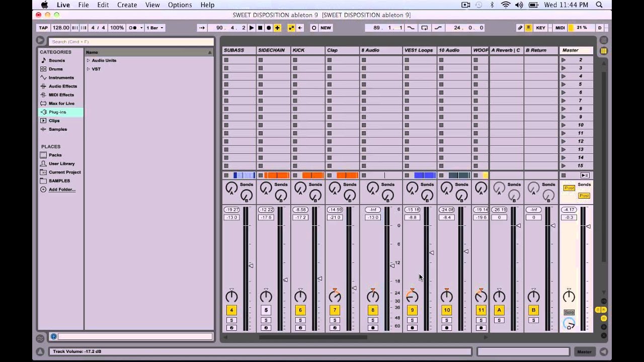Image resolution: width=644 pixels, height=362 pixels.
Task: Click the Arrangement Record button
Action: (x=269, y=28)
